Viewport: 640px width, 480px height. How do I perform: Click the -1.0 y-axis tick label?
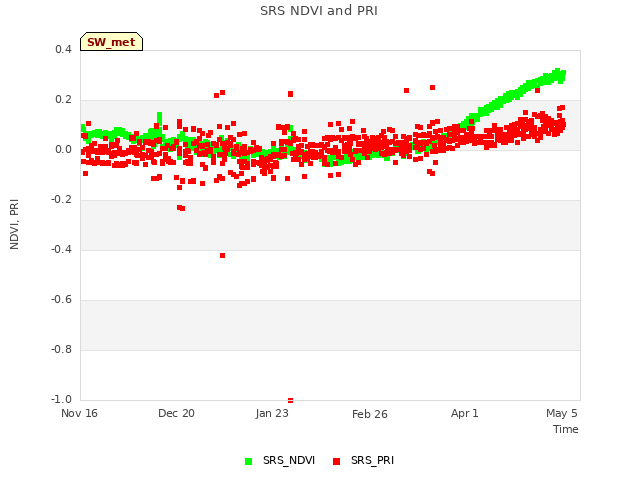[x=61, y=399]
